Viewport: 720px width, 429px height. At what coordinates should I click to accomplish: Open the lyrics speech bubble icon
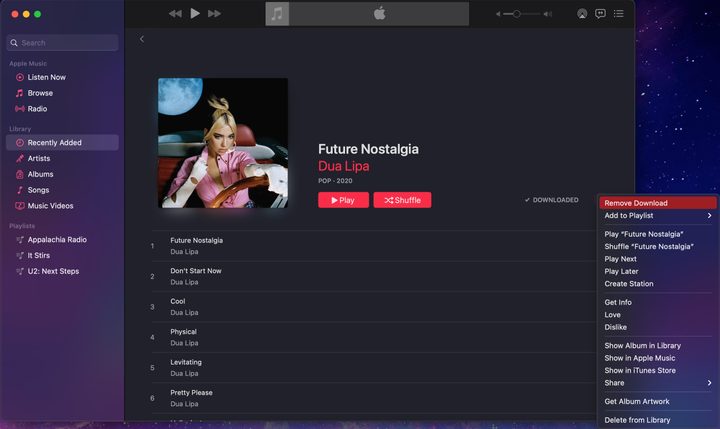tap(600, 14)
